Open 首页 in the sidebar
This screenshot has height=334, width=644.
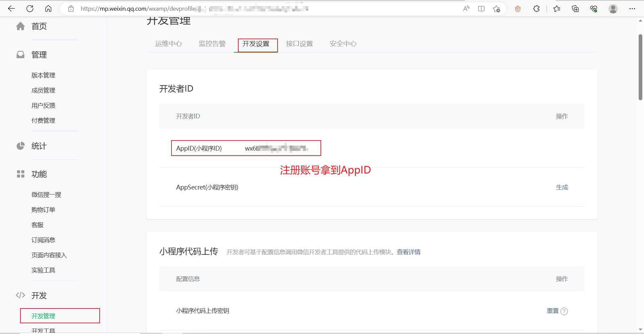tap(39, 26)
